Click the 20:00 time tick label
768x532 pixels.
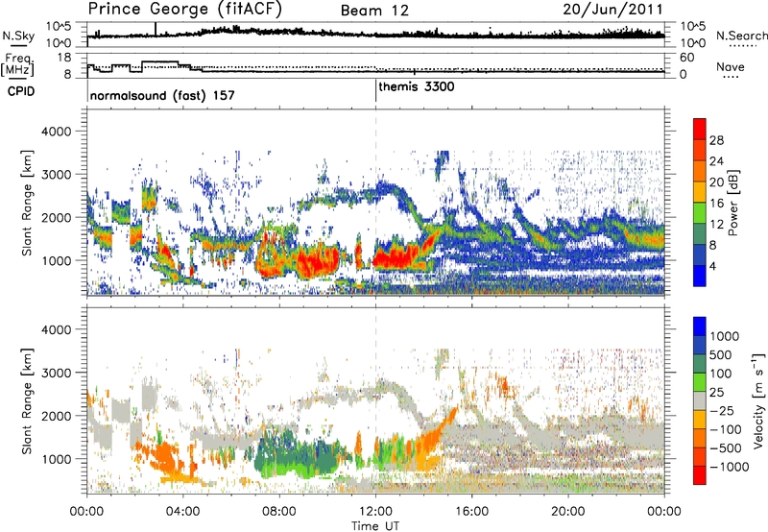point(567,512)
